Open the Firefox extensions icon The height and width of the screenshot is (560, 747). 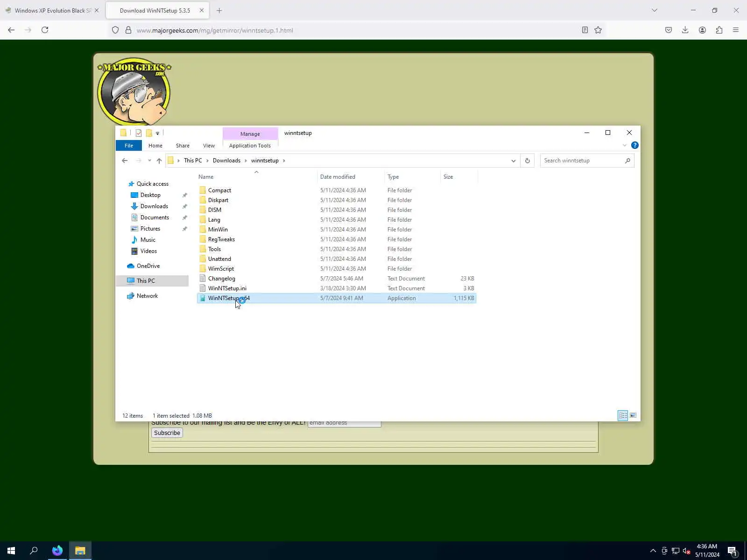pyautogui.click(x=719, y=30)
